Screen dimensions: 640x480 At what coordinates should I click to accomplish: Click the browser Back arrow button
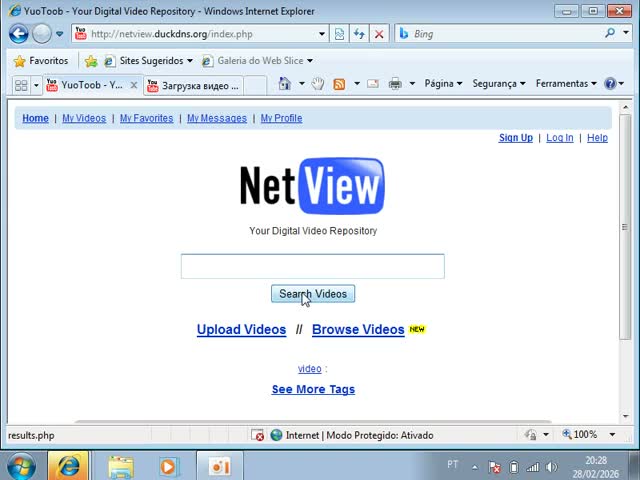click(18, 33)
